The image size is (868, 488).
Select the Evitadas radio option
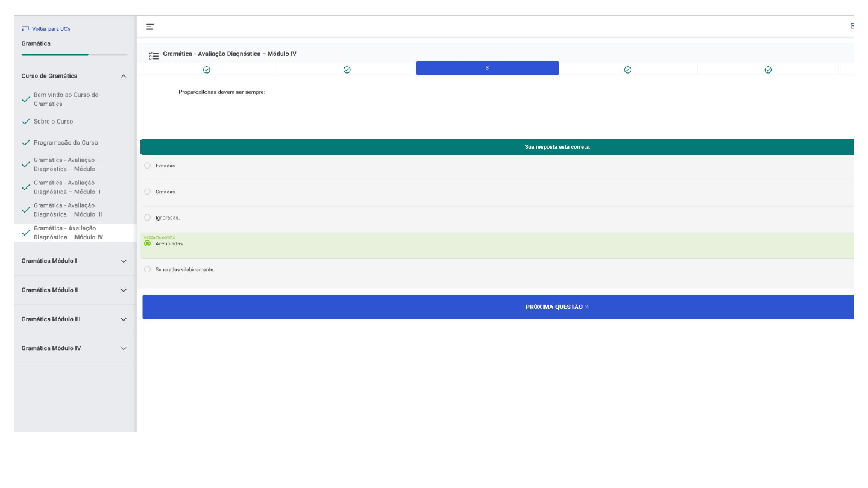pos(148,166)
